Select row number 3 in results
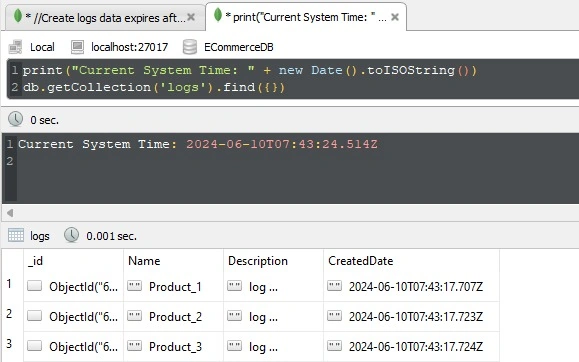The width and height of the screenshot is (579, 362). (9, 344)
